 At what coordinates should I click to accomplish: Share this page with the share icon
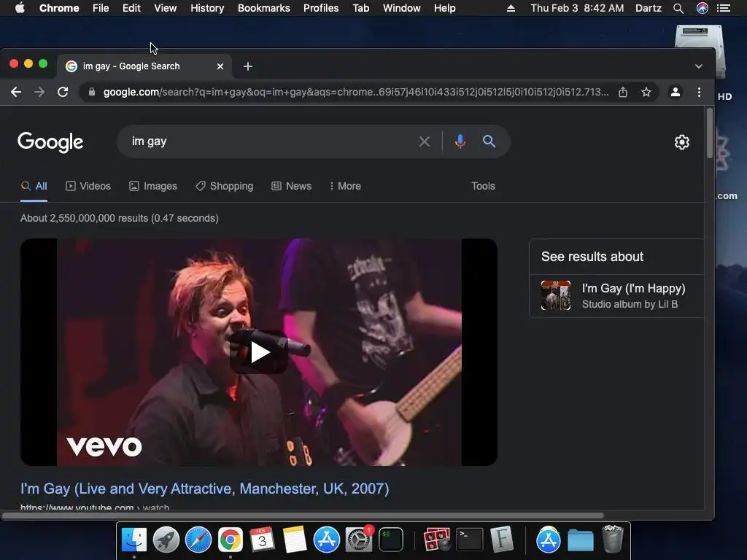pyautogui.click(x=623, y=92)
